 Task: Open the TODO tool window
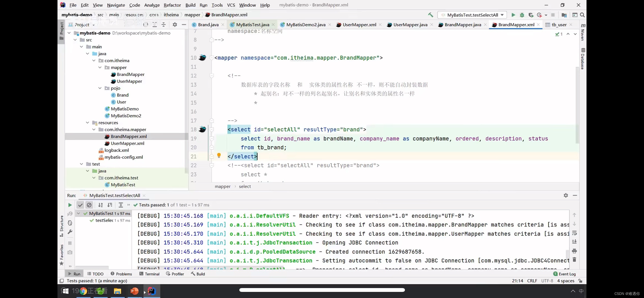95,274
